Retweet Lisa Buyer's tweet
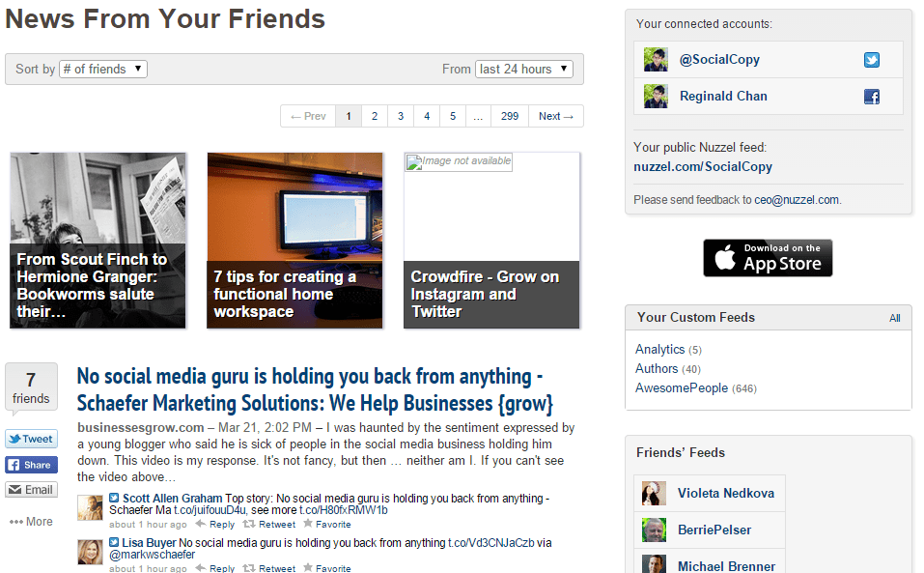 point(269,568)
